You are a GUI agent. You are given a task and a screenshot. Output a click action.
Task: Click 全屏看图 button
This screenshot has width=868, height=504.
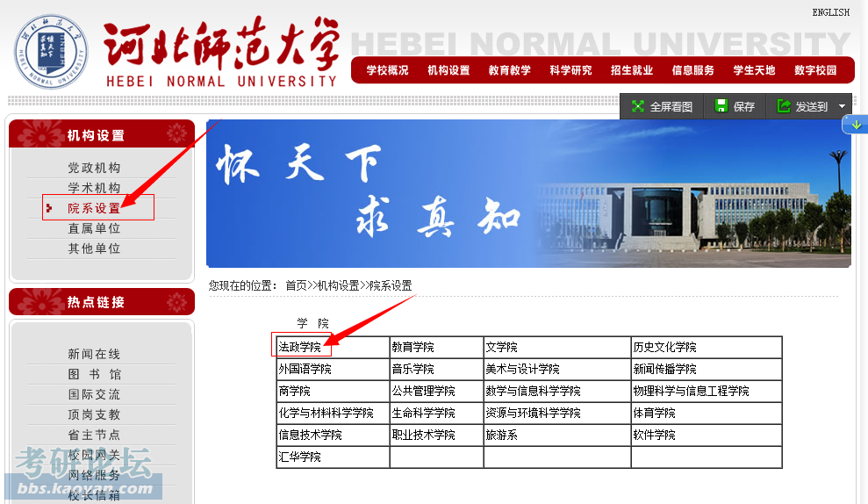tap(662, 106)
